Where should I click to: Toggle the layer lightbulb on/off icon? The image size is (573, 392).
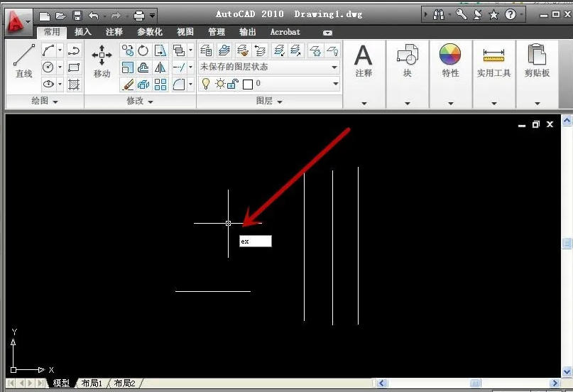(x=206, y=84)
